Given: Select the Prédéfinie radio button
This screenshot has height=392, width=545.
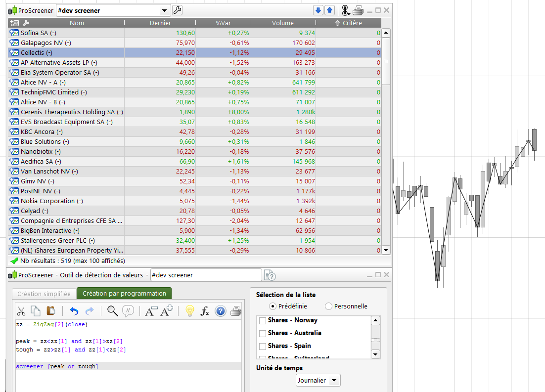Looking at the screenshot, I should [273, 306].
